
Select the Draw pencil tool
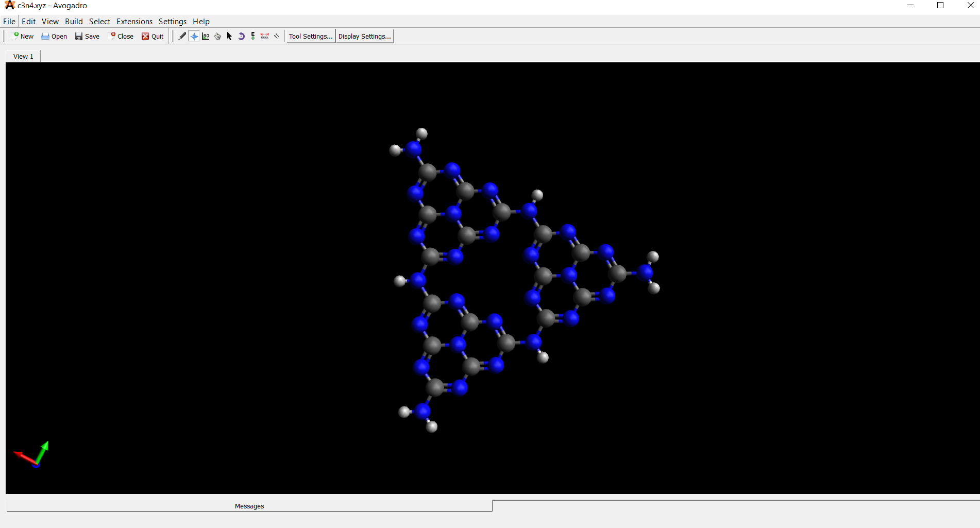click(x=182, y=36)
